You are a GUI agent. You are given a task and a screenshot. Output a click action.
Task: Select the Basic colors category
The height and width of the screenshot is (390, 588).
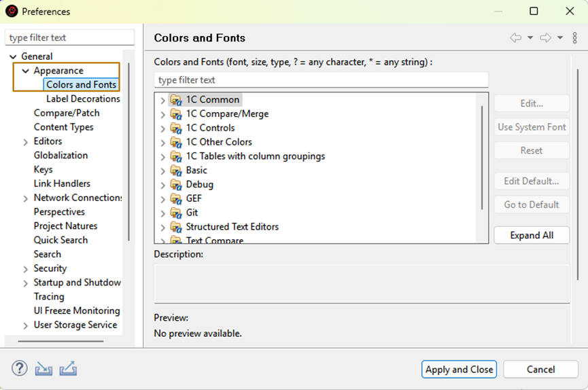click(x=196, y=171)
